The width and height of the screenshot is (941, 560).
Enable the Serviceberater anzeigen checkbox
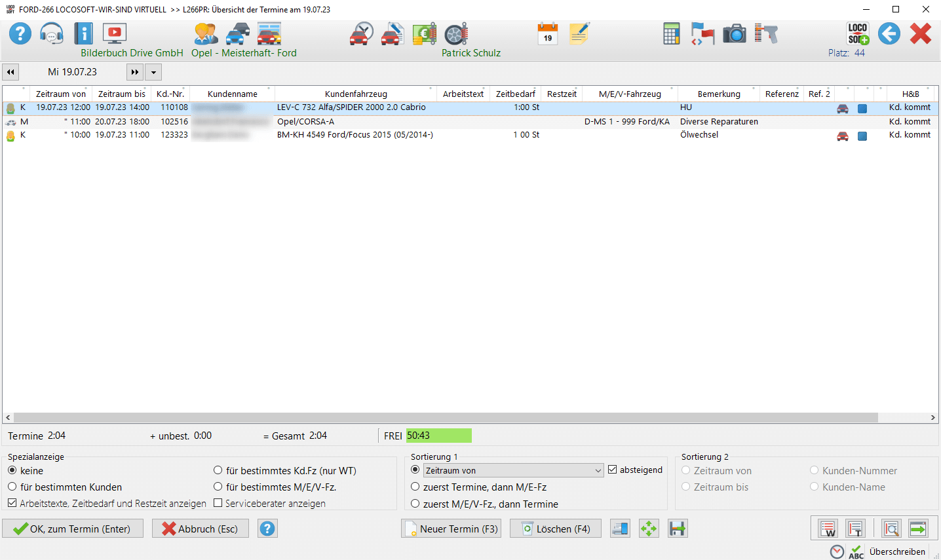(x=218, y=503)
